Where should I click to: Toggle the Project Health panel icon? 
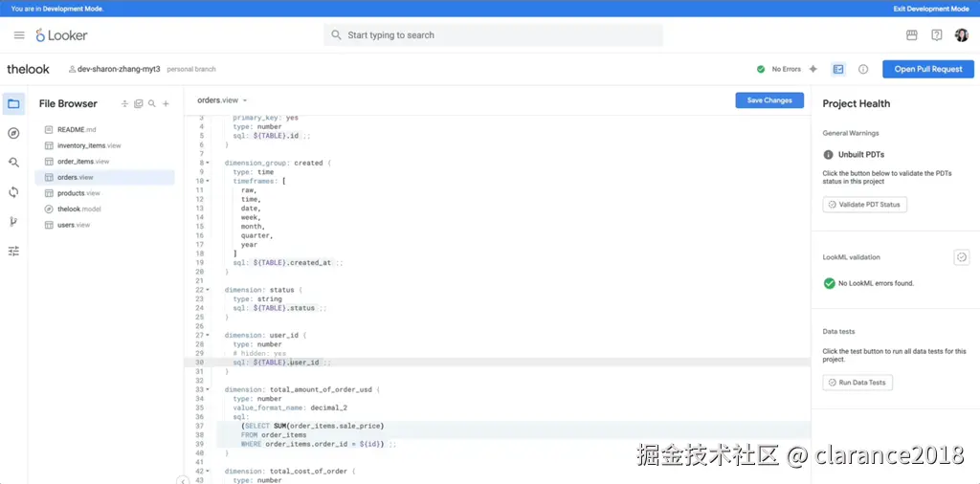tap(838, 69)
